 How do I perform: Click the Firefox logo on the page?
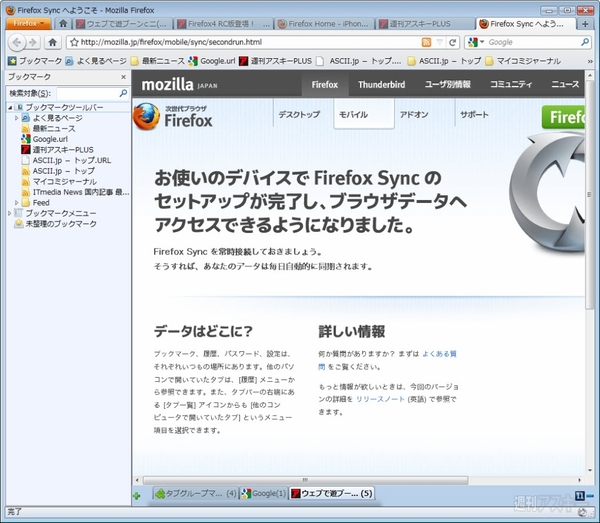click(173, 116)
